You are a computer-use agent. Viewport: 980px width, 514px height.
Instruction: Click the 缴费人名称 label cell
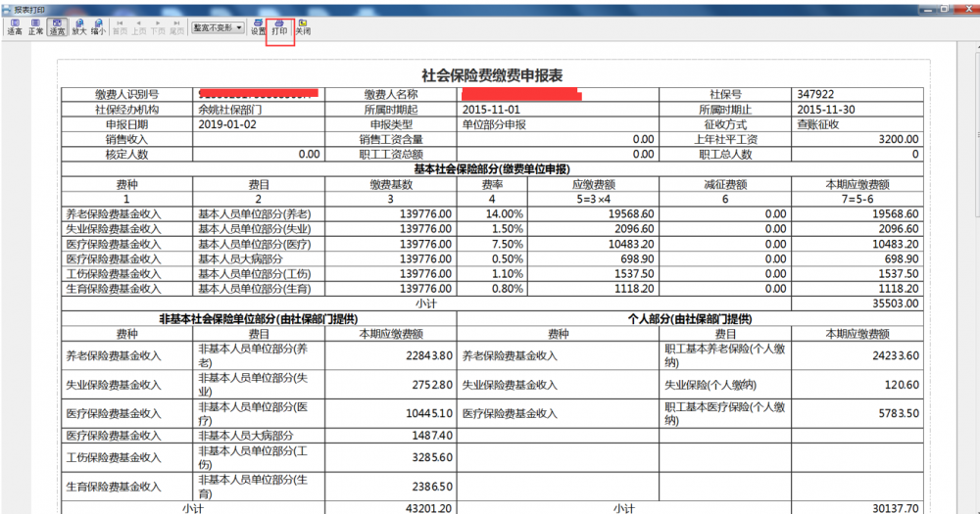(x=391, y=94)
